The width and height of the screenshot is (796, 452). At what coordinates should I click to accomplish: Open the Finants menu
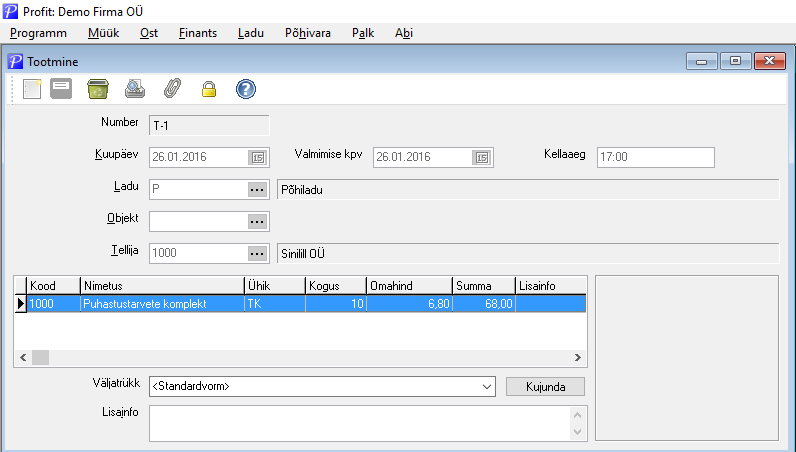click(x=198, y=33)
